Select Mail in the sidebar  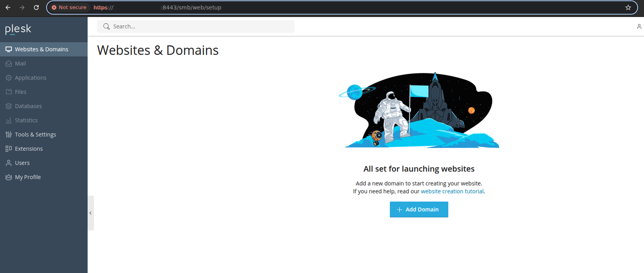click(x=20, y=64)
